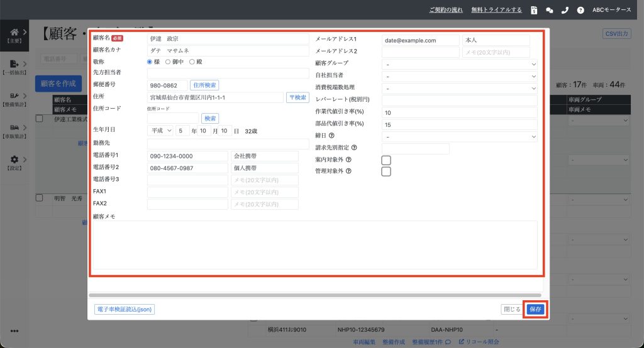This screenshot has width=644, height=348.
Task: Click the help icon beside 請求先別指定
Action: point(354,148)
